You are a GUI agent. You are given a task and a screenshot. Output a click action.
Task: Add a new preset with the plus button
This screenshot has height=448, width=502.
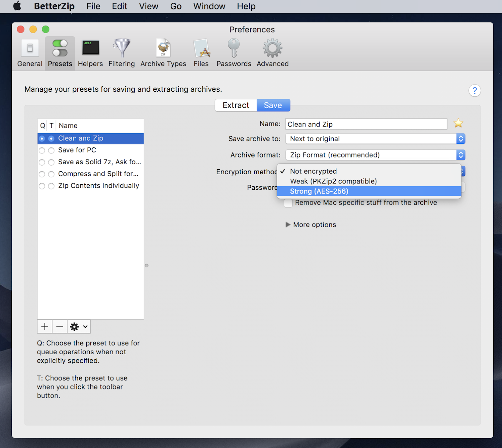pyautogui.click(x=44, y=326)
